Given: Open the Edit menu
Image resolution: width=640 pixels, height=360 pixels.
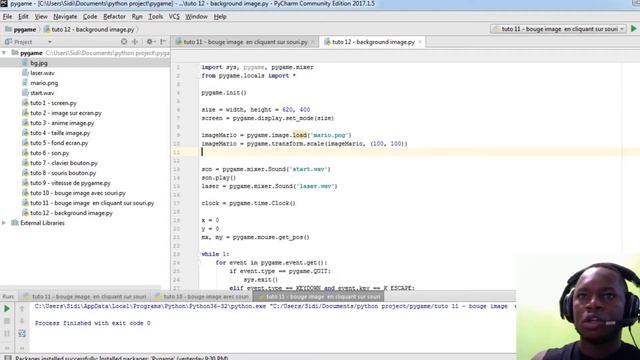Looking at the screenshot, I should 23,17.
